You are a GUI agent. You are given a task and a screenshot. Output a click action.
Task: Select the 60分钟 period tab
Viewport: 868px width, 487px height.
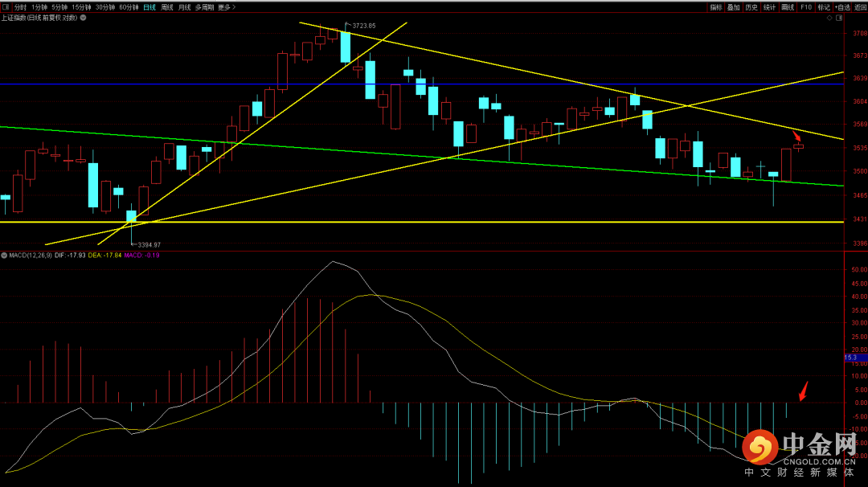[x=129, y=7]
